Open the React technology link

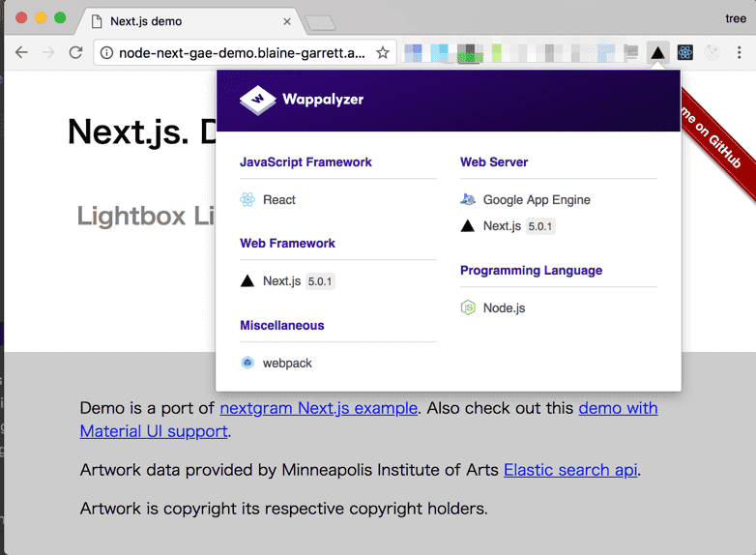[x=279, y=199]
